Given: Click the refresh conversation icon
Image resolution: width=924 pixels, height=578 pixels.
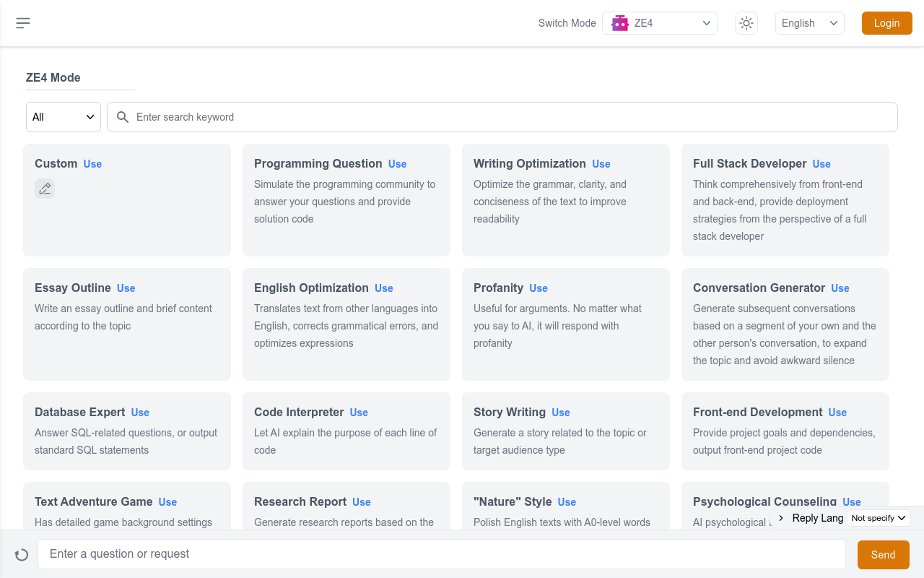Looking at the screenshot, I should pos(22,555).
